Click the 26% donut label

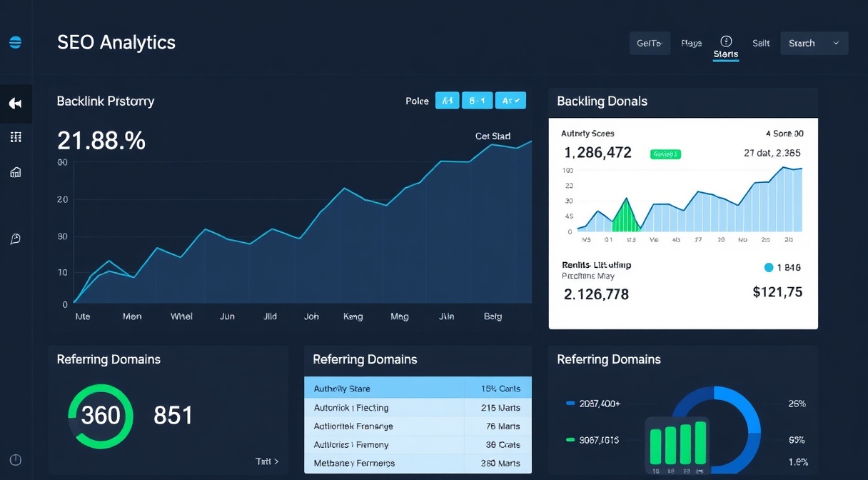tap(797, 404)
